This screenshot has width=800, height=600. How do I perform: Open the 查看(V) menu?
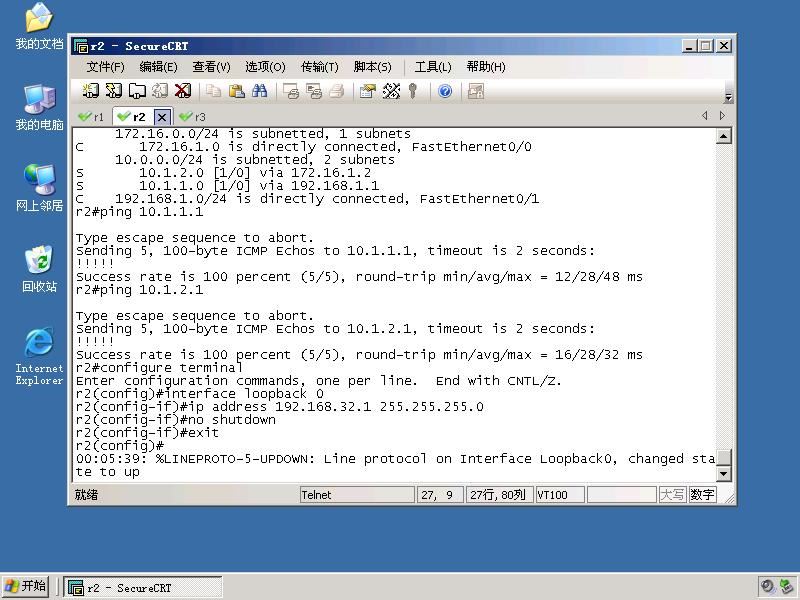tap(211, 67)
